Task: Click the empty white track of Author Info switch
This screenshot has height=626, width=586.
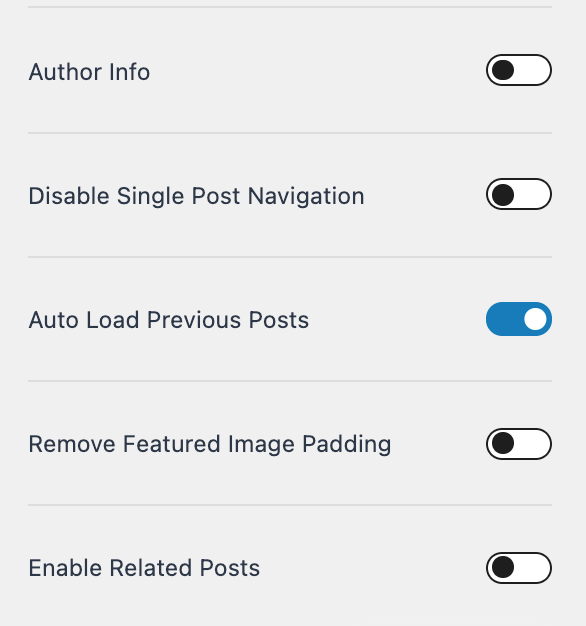Action: 532,70
